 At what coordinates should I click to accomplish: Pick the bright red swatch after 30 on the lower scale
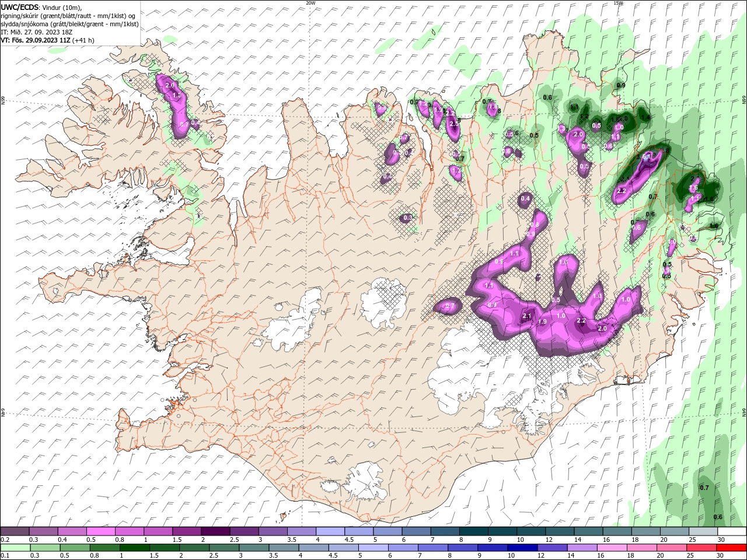pos(732,548)
